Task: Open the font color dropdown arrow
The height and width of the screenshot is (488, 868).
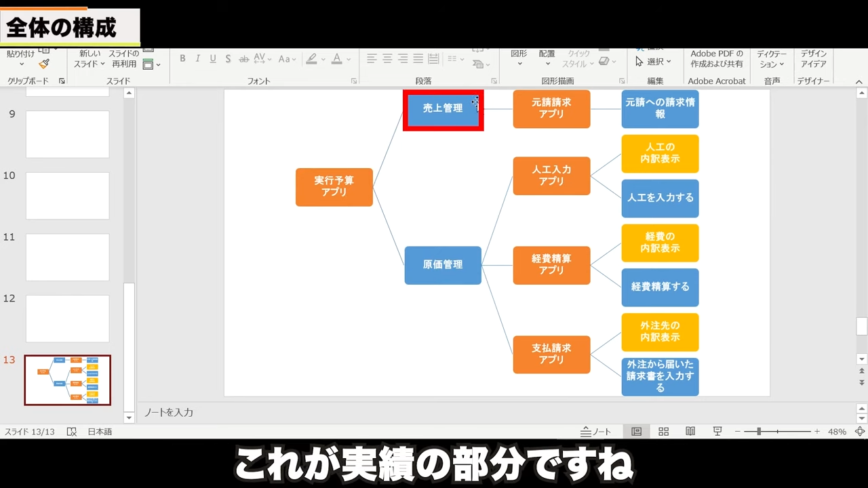Action: tap(350, 60)
